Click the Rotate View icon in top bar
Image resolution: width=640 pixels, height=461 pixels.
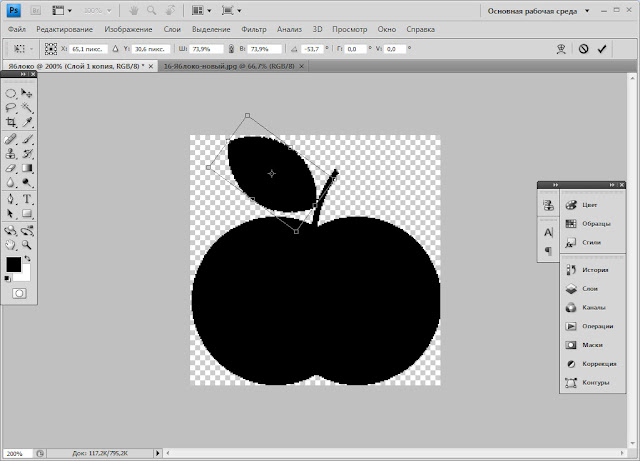[x=170, y=11]
